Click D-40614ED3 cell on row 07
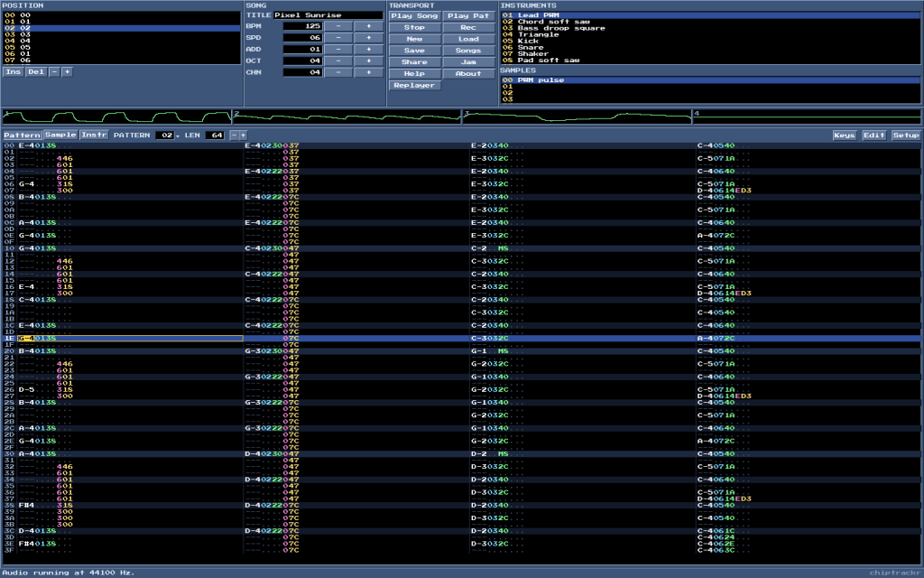This screenshot has width=924, height=578. coord(725,191)
